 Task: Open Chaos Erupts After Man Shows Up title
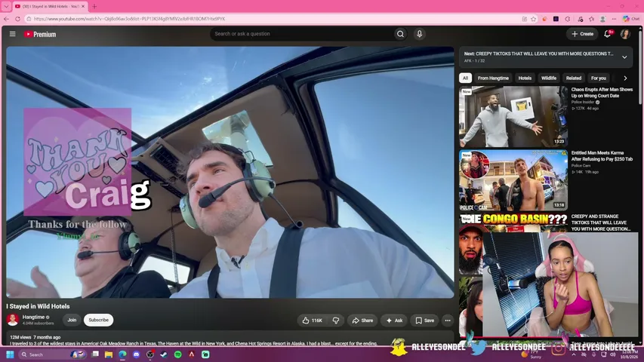click(602, 93)
